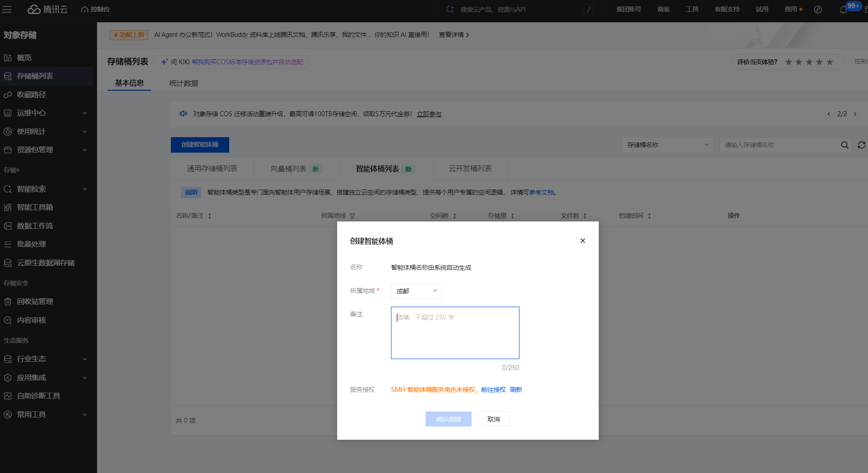Sort the table by 名称/备注
This screenshot has height=473, width=868.
pos(210,216)
